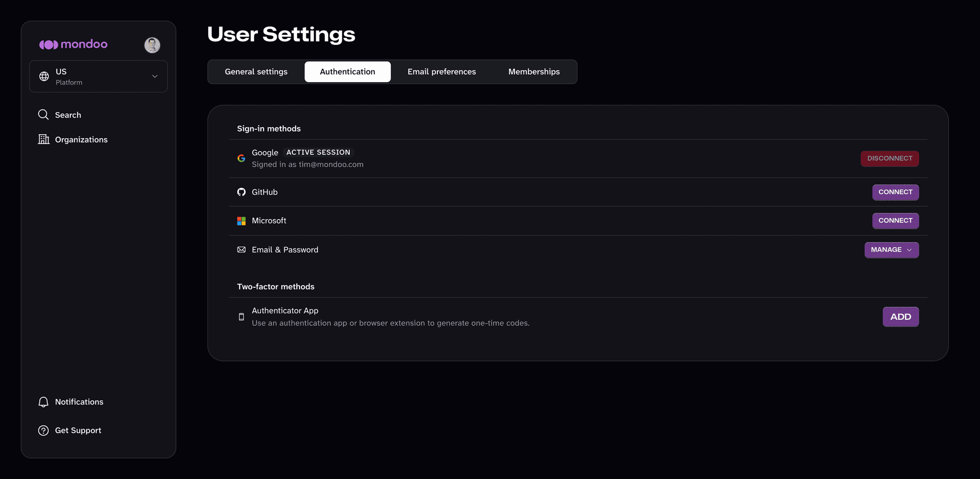This screenshot has height=479, width=980.
Task: Click the 'Sign-in methods' heading
Action: click(x=269, y=129)
